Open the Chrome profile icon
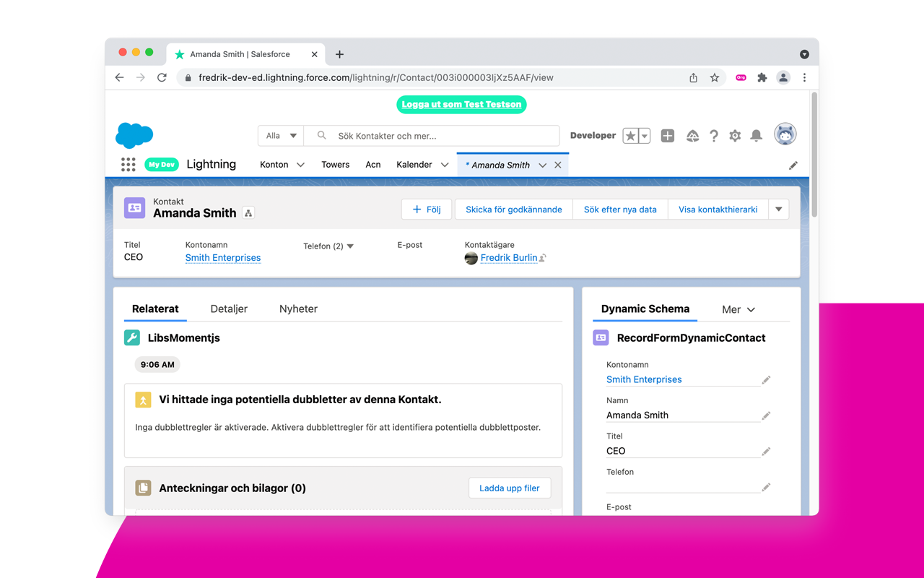 click(783, 77)
